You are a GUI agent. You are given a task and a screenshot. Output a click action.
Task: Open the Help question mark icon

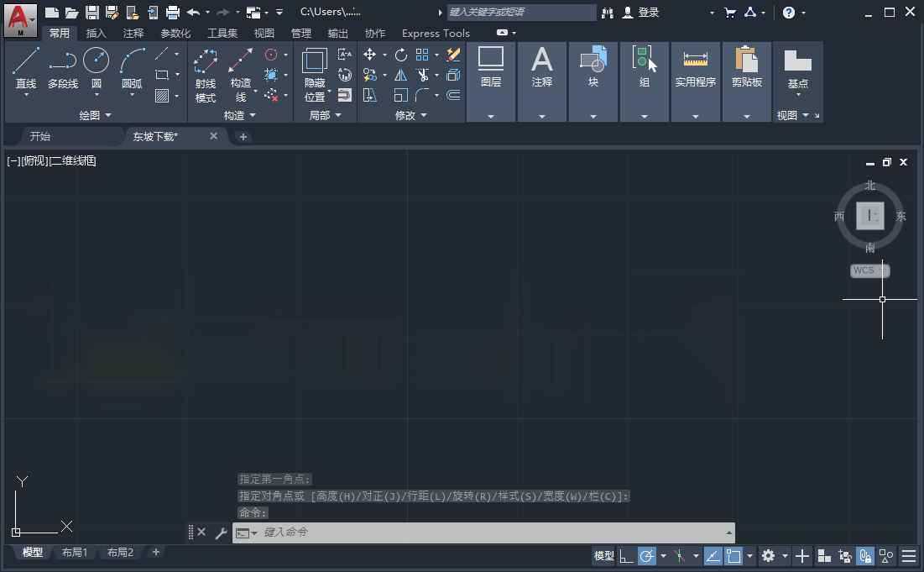click(789, 13)
